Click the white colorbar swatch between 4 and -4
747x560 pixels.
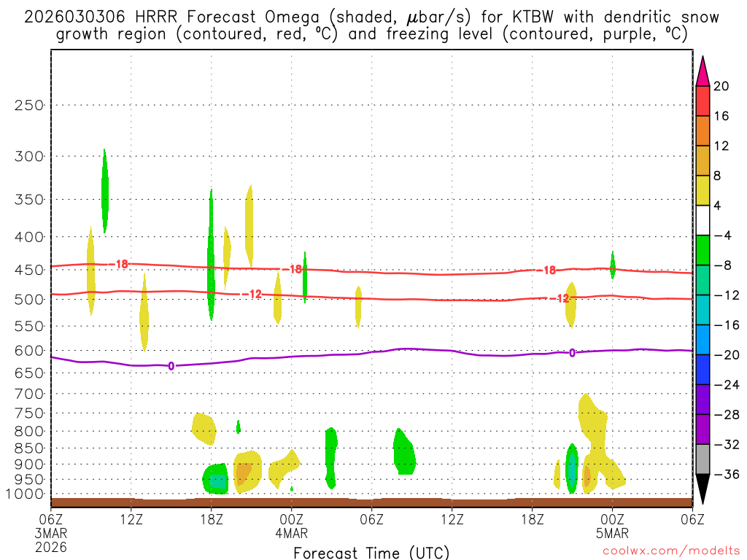[x=703, y=220]
